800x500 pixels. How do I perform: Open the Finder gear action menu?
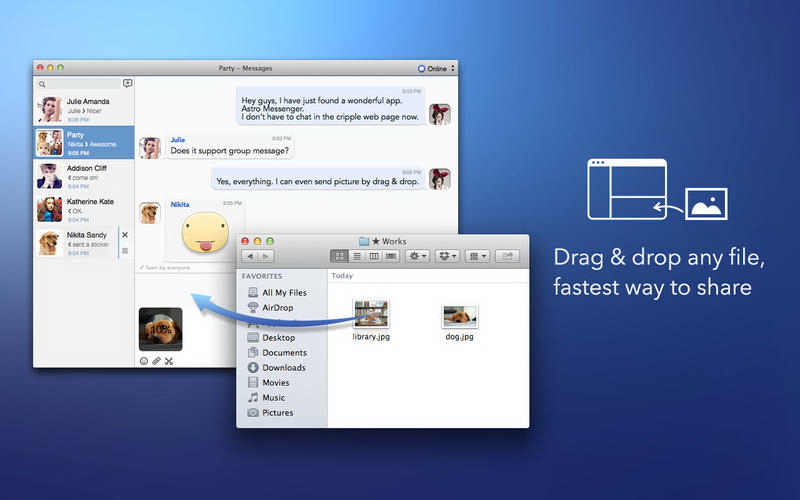coord(417,257)
